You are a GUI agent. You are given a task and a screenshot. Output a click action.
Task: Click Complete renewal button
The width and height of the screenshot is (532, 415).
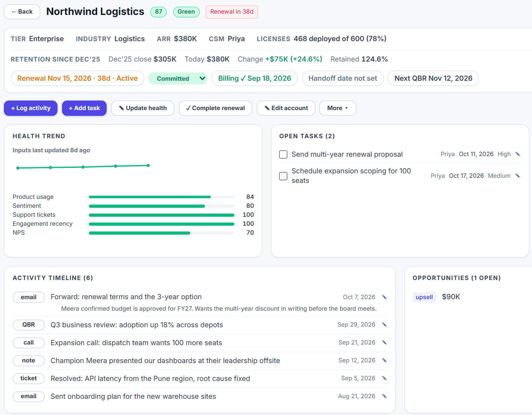[x=215, y=108]
